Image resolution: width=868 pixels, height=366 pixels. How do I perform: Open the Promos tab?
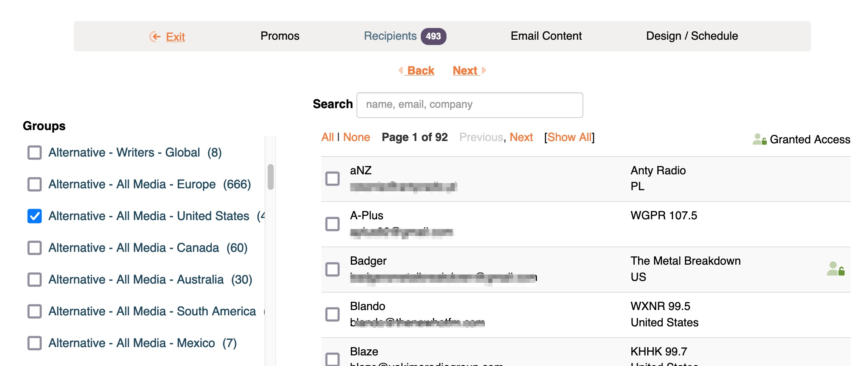coord(280,36)
